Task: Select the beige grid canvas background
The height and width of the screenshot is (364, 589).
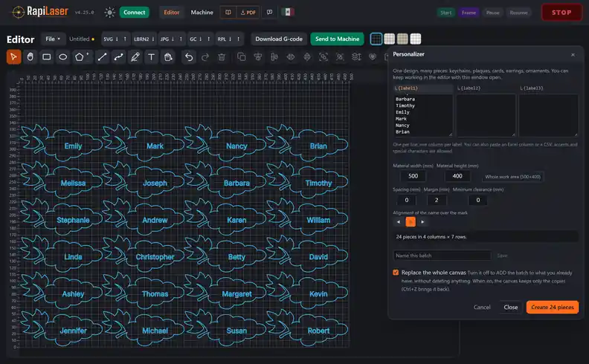Action: pos(402,39)
